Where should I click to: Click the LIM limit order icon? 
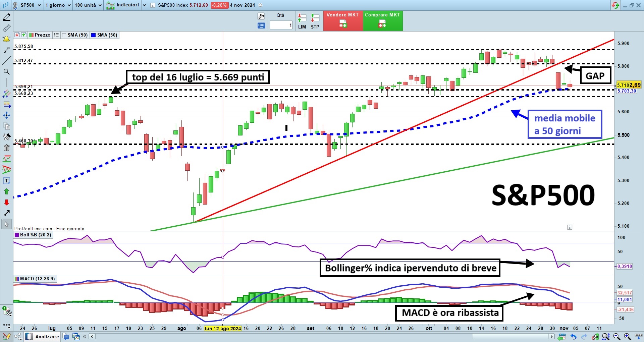tap(302, 21)
